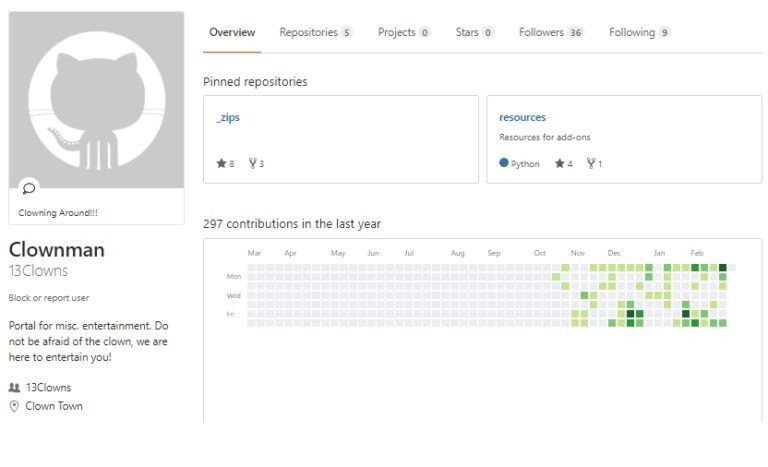Click the star icon on resources repository

560,164
